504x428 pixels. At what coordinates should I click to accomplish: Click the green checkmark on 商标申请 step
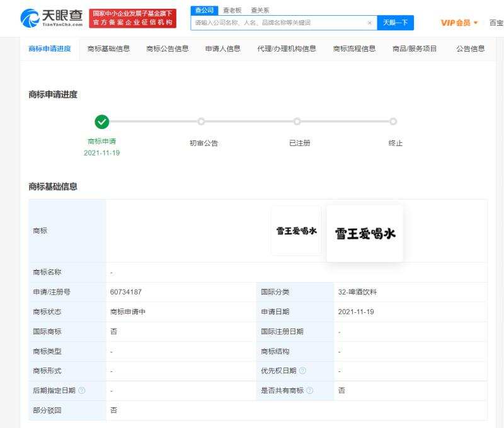point(103,120)
